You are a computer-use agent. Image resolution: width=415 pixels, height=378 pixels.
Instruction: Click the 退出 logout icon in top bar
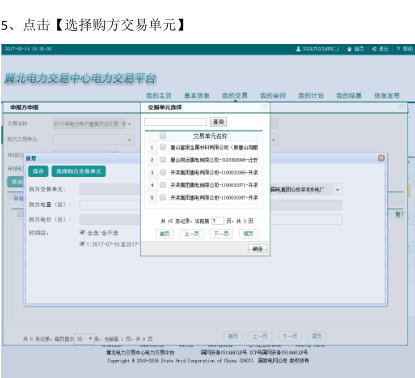[x=374, y=49]
